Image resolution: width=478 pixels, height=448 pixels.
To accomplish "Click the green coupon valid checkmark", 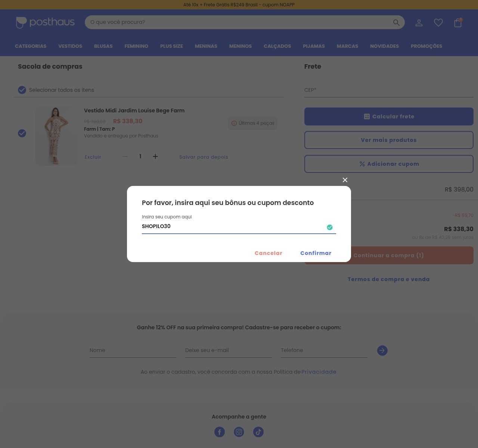I will tap(330, 227).
